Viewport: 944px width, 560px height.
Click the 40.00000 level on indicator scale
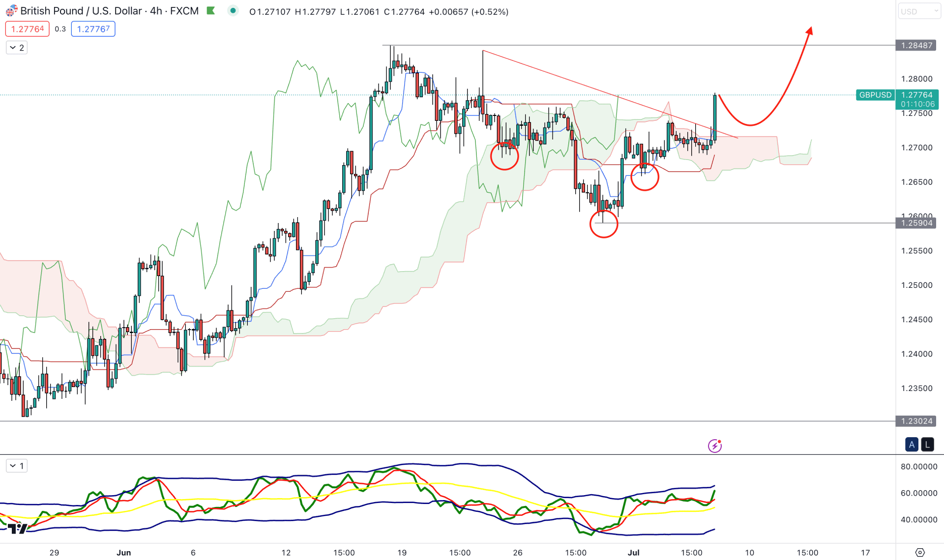(918, 519)
